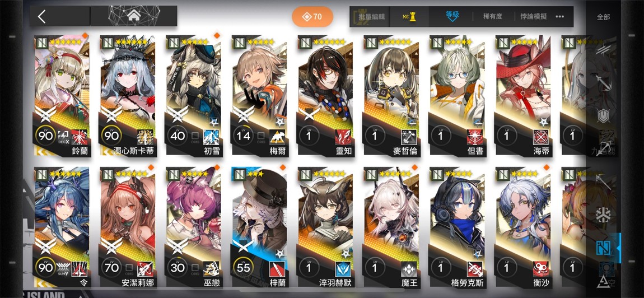
Task: Switch to the 悖論模擬 sort tab
Action: [534, 17]
